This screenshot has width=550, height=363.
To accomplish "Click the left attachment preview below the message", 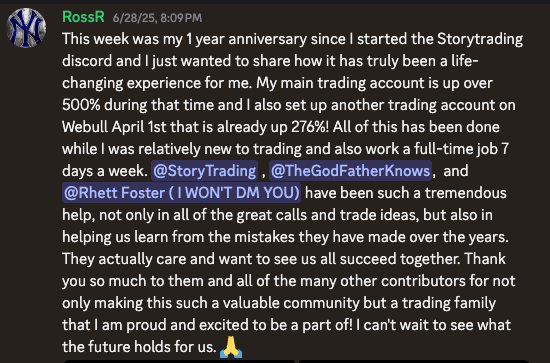I will click(179, 361).
